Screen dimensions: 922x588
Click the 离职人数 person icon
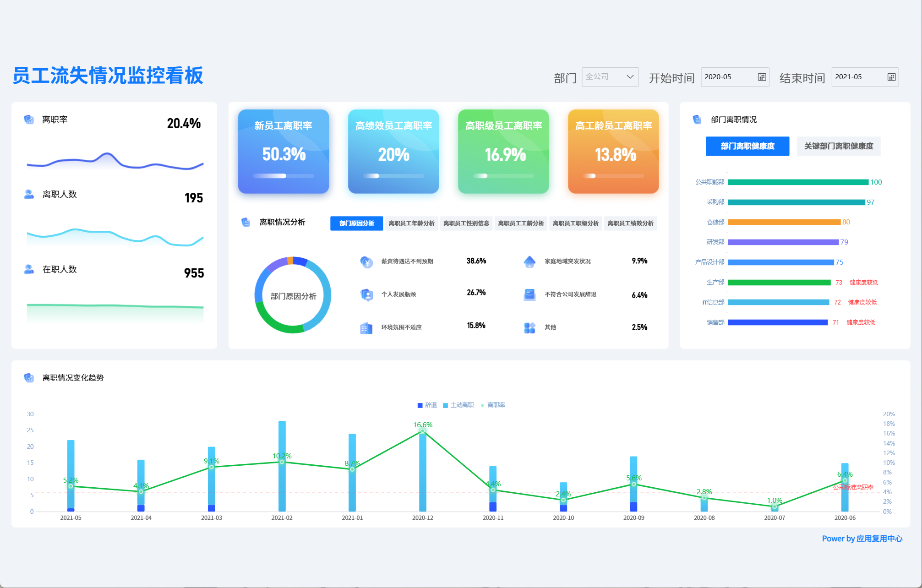point(29,194)
